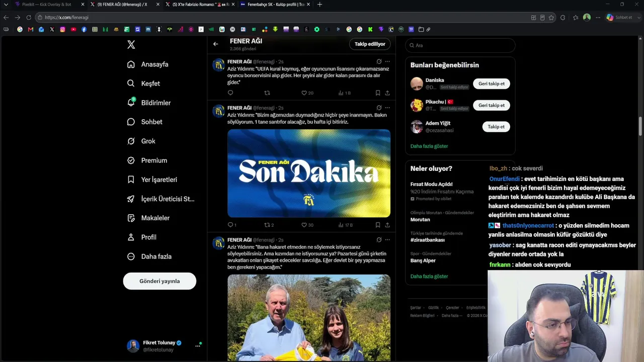This screenshot has width=644, height=362.
Task: Follow back Pikachu with Geri takip et
Action: click(492, 106)
